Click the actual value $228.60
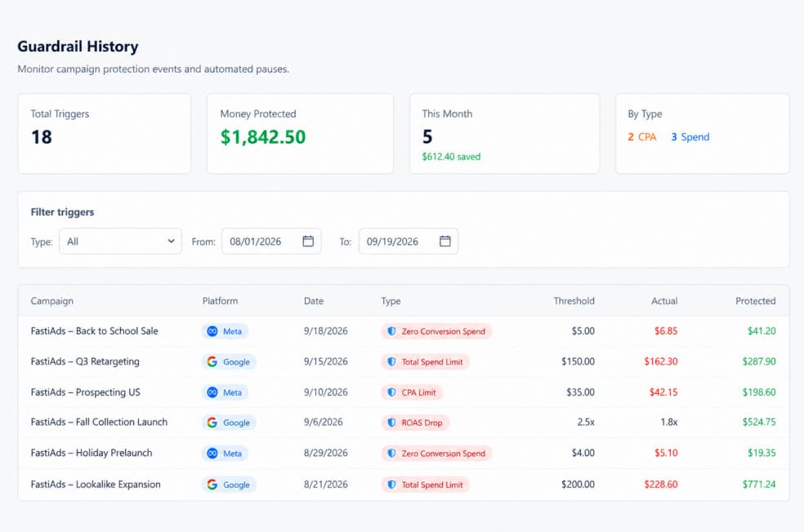The image size is (804, 532). 661,485
